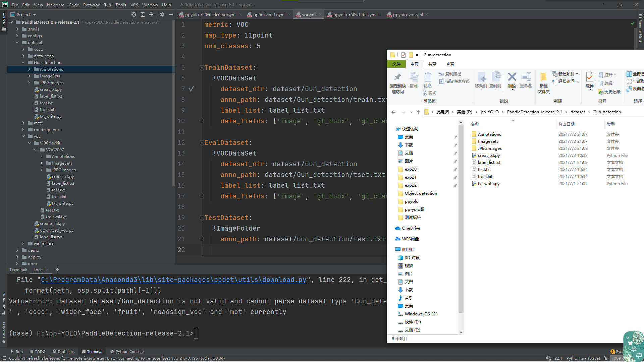Image resolution: width=644 pixels, height=362 pixels.
Task: Click the TODO tool window icon
Action: 38,351
